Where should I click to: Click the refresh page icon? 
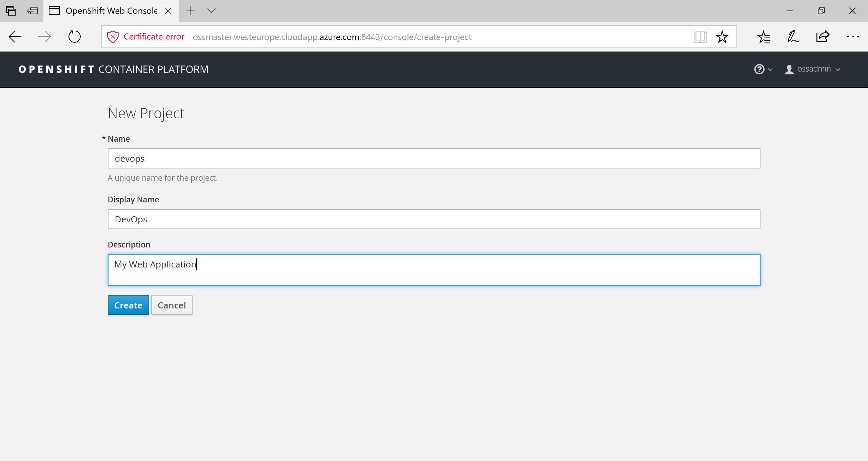[74, 37]
